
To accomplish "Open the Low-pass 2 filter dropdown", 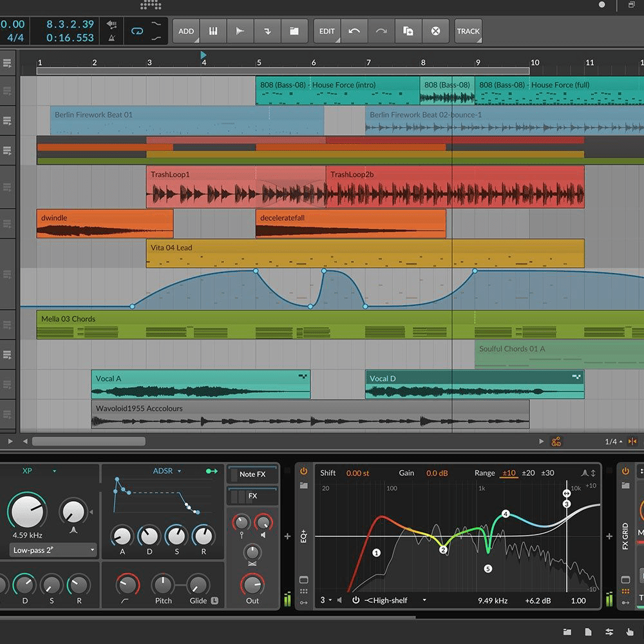I will [x=52, y=551].
